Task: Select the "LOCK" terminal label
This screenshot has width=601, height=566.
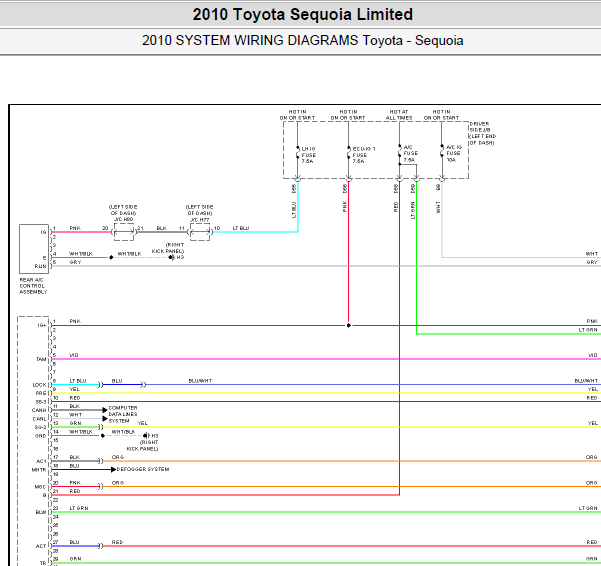Action: coord(39,385)
